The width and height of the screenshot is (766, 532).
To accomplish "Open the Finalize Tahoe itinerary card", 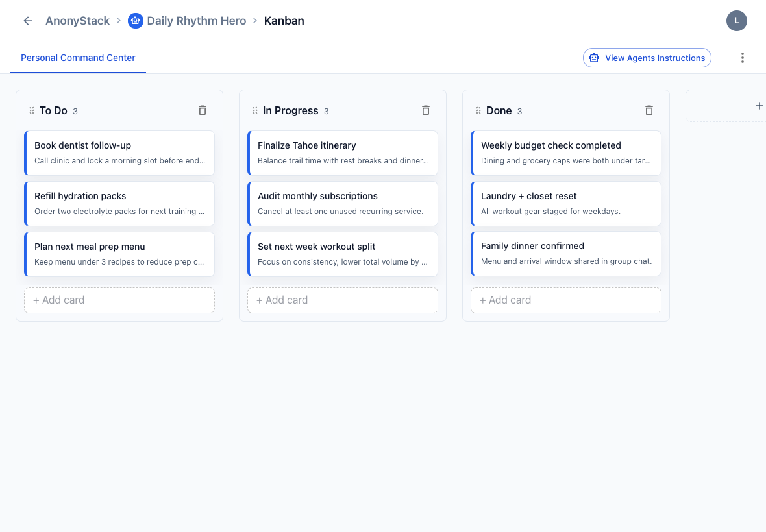I will coord(342,152).
